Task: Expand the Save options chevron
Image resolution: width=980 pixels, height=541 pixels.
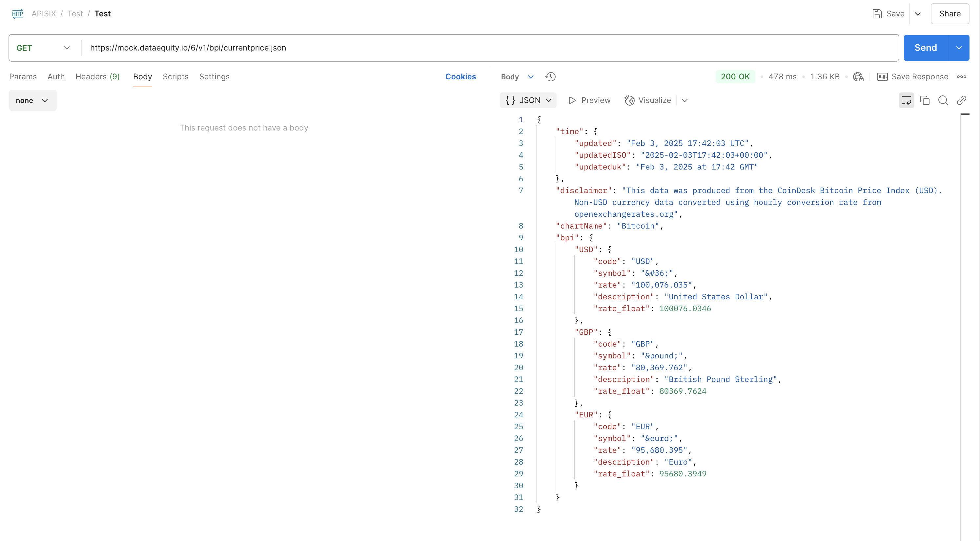Action: pos(918,14)
